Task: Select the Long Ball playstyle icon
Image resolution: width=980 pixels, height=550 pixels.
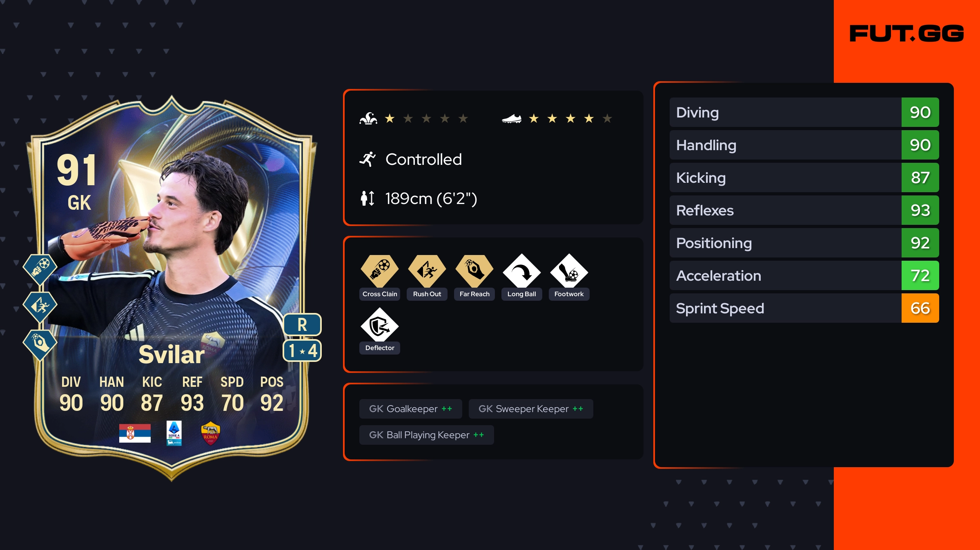Action: coord(522,271)
